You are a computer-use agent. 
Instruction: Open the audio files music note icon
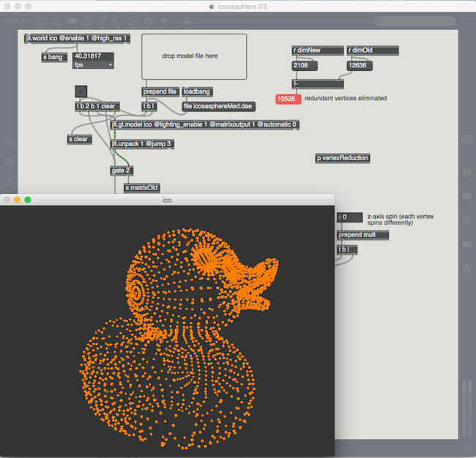point(9,181)
